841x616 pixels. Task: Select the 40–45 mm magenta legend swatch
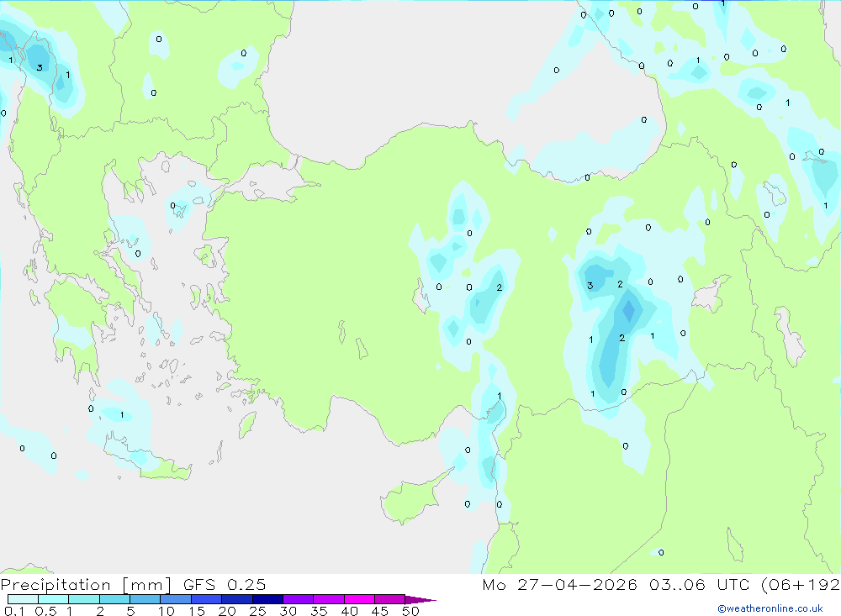tap(359, 599)
